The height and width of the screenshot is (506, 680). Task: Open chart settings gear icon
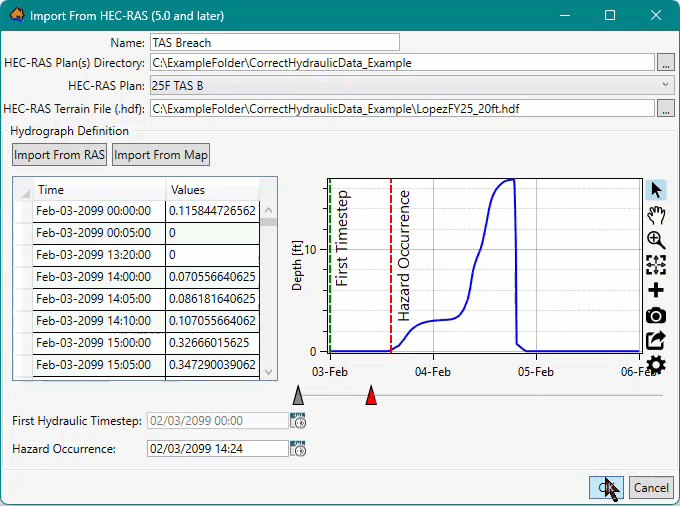pyautogui.click(x=656, y=365)
